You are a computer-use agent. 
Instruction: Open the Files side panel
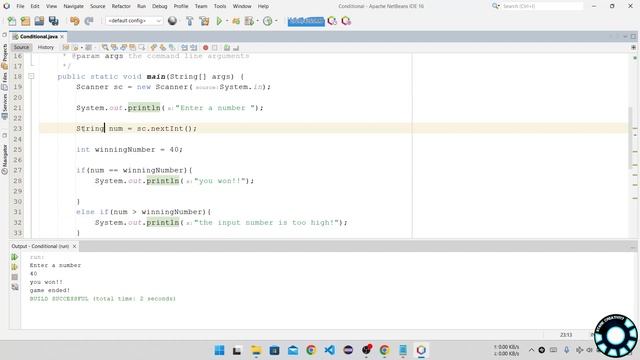coord(4,81)
